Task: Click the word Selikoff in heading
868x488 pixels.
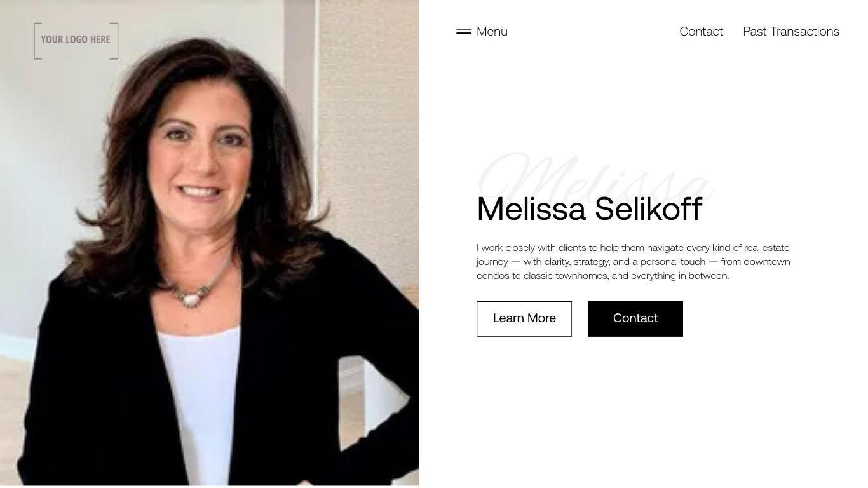Action: point(648,208)
